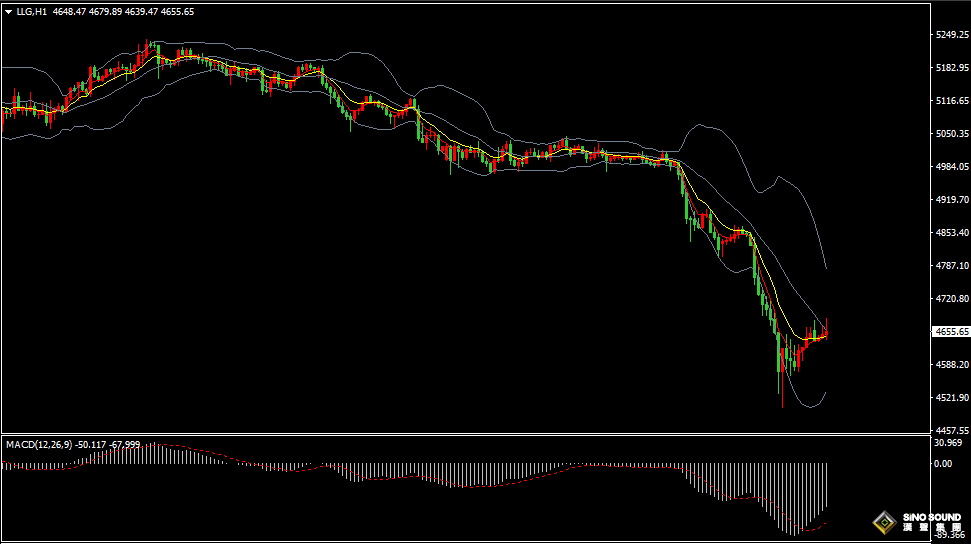The width and height of the screenshot is (971, 544).
Task: Click the MACD(12,26,9) indicator label
Action: pos(40,443)
